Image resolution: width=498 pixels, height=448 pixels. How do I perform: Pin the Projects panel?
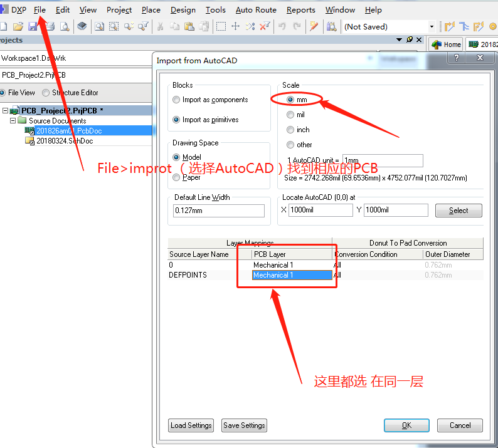click(x=410, y=39)
